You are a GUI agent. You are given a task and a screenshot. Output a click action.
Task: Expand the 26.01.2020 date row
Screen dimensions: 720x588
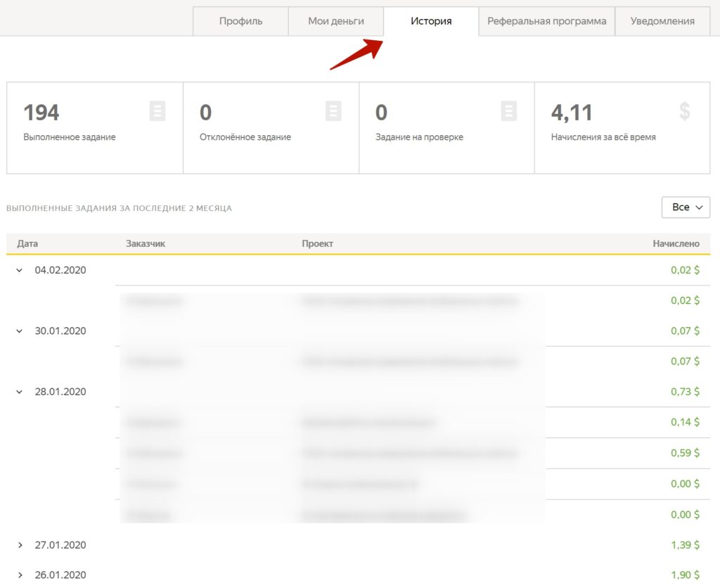[x=20, y=575]
